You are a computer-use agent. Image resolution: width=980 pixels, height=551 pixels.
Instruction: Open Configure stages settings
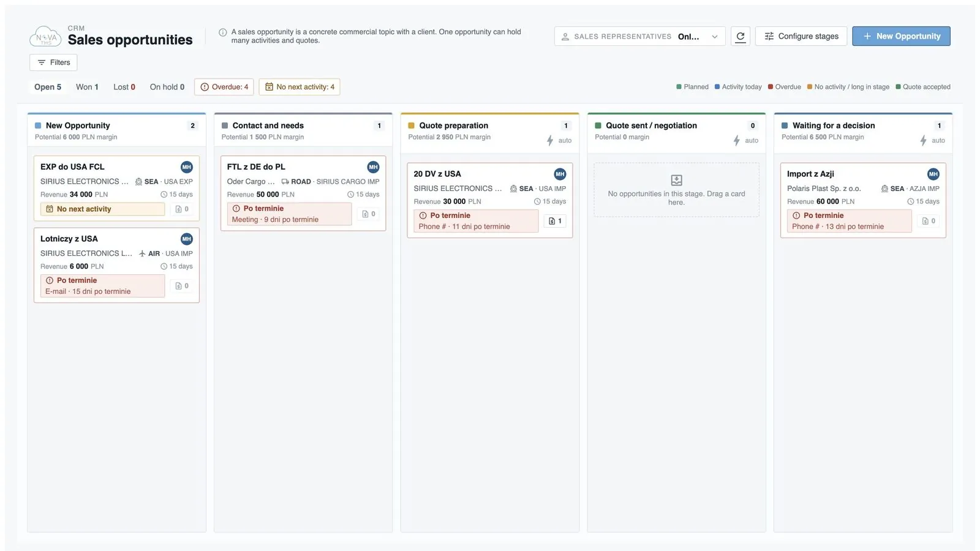coord(801,36)
